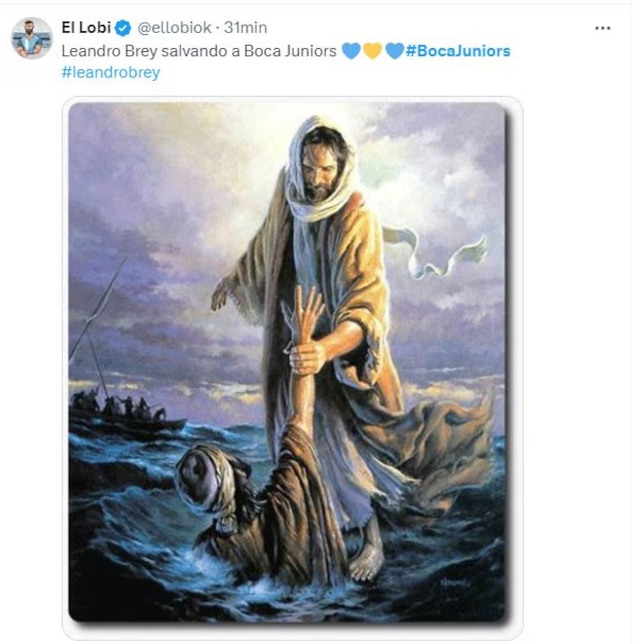Open the #leandrobrey hashtag link
Viewport: 644px width, 644px height.
coord(111,72)
